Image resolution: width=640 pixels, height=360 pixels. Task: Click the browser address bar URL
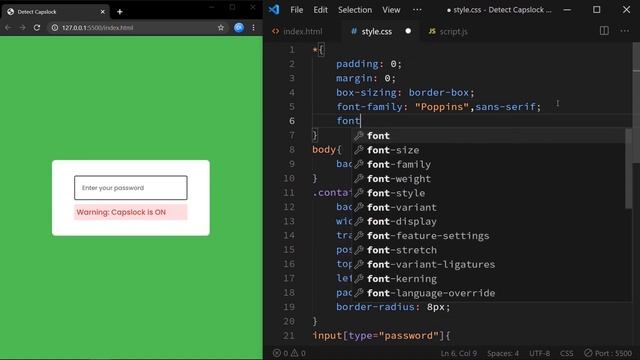[x=98, y=27]
